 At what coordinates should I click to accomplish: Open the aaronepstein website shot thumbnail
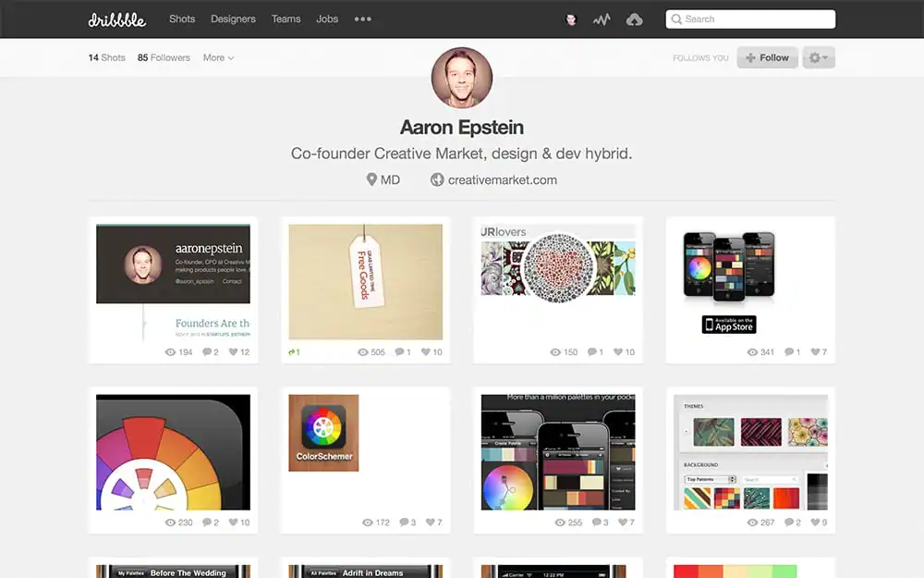[174, 282]
